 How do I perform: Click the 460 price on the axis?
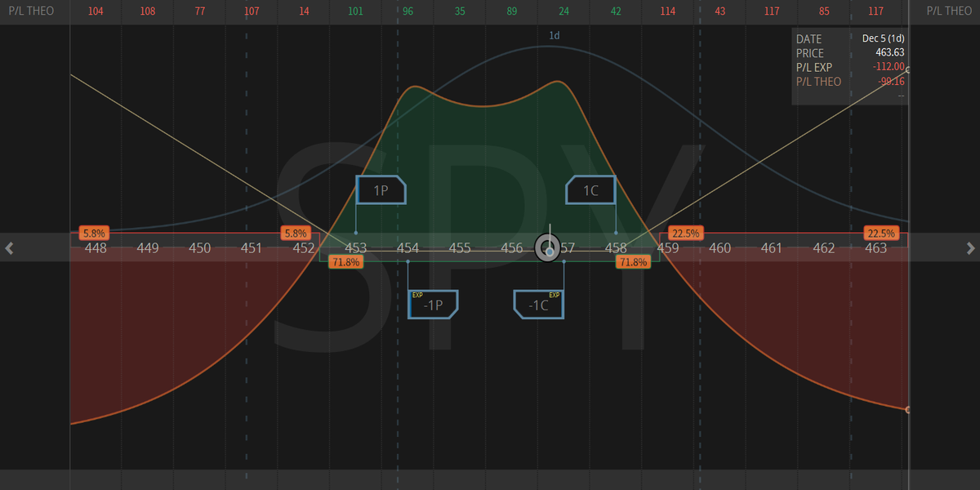click(720, 248)
